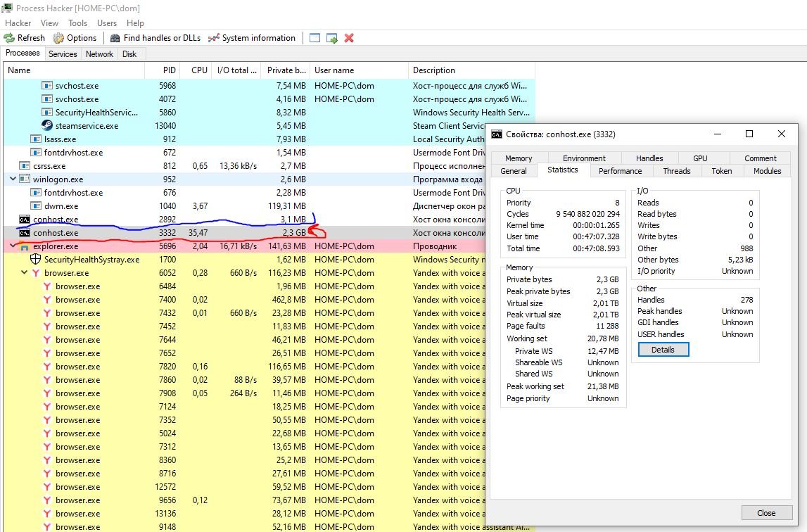This screenshot has height=532, width=807.
Task: Collapse the explorer.exe process tree
Action: coord(13,246)
